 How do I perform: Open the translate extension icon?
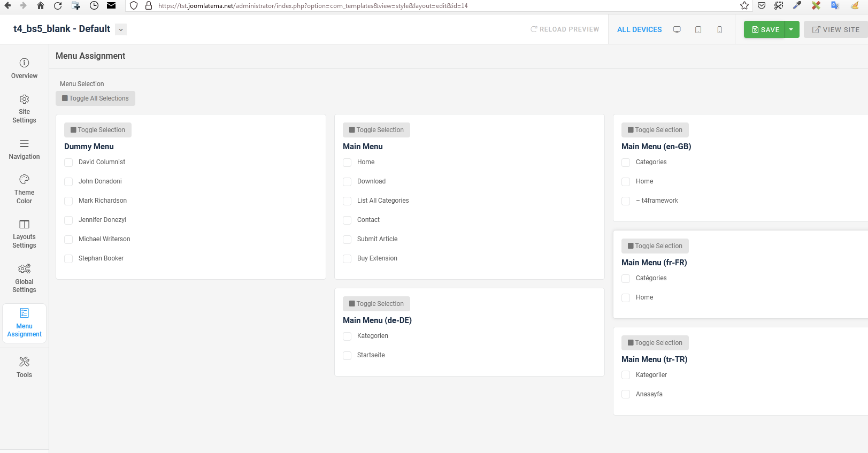click(835, 5)
